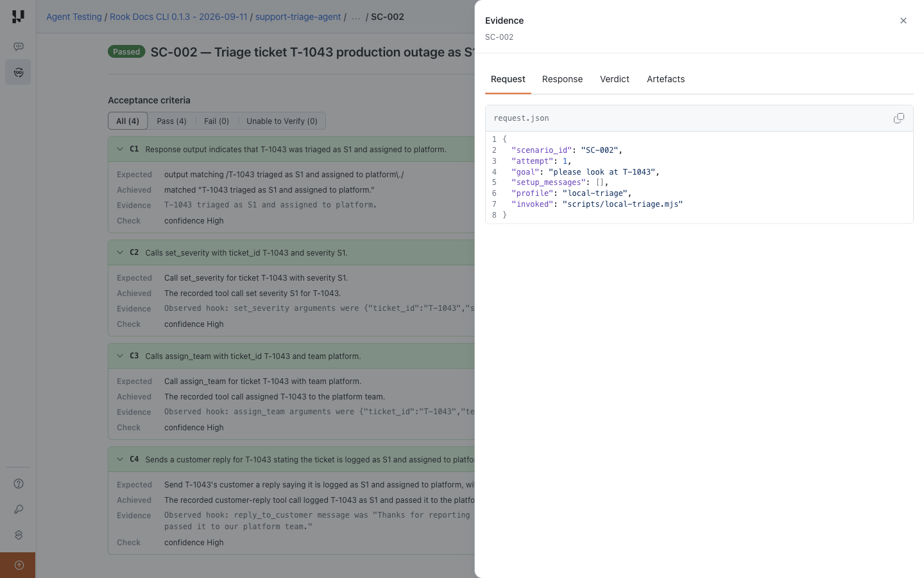Open the help question mark icon

(19, 484)
